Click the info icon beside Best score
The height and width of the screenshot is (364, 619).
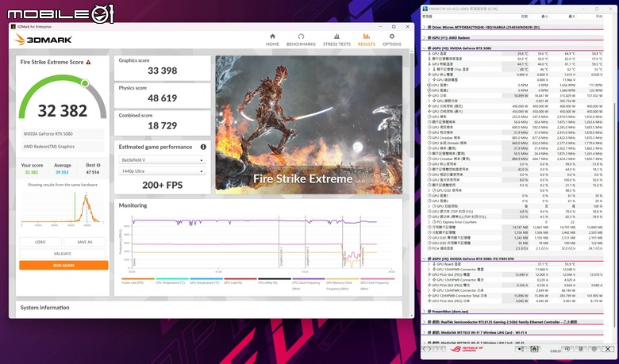click(98, 165)
